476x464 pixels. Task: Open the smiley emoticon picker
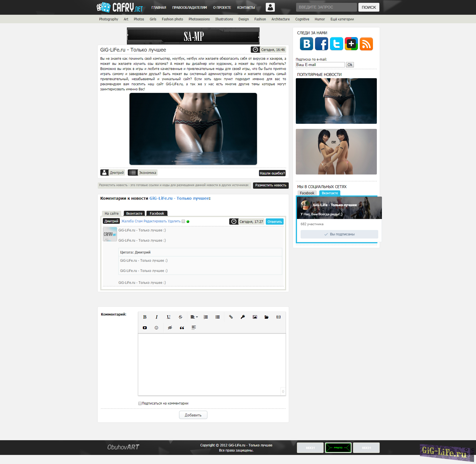(x=156, y=328)
